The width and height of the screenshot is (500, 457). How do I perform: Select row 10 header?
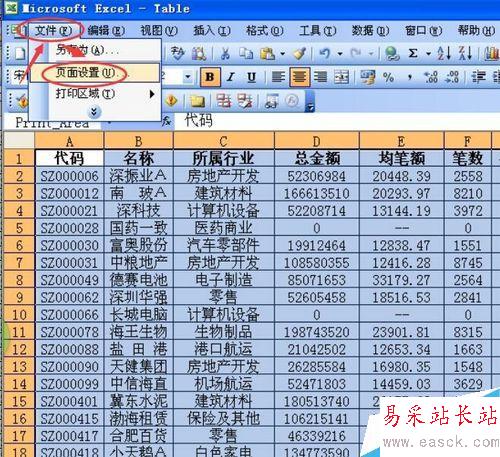tap(19, 315)
